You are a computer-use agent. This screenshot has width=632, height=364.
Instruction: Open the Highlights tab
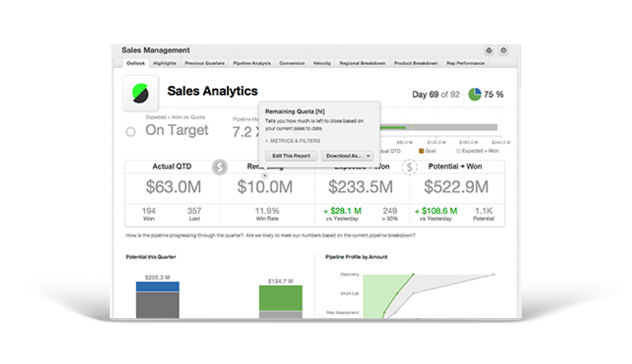pos(164,63)
